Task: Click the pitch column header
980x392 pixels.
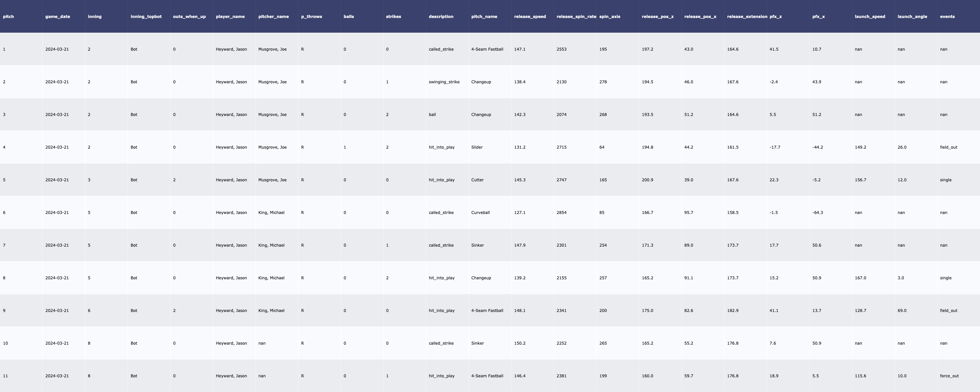Action: pyautogui.click(x=8, y=17)
